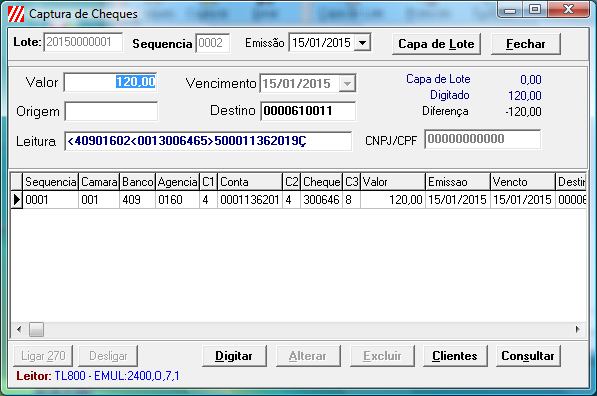The height and width of the screenshot is (396, 597).
Task: Click the Excluir button
Action: pyautogui.click(x=382, y=356)
